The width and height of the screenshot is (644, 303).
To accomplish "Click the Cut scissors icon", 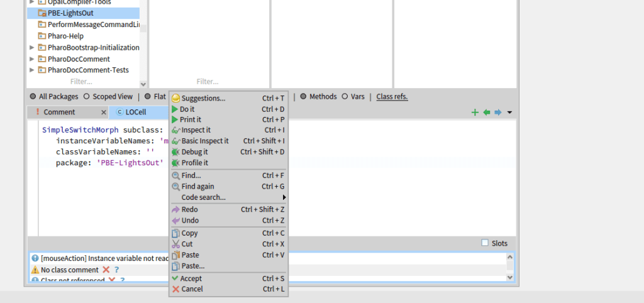I will coord(175,244).
